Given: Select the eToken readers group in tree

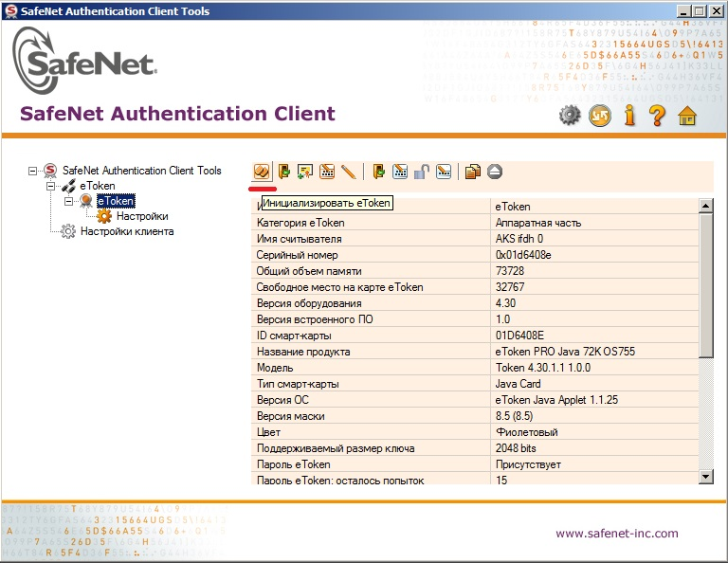Looking at the screenshot, I should pos(98,186).
